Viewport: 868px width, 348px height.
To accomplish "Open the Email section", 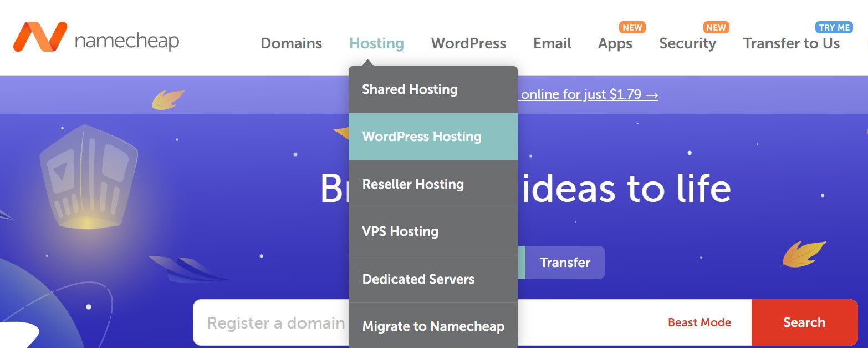I will pyautogui.click(x=552, y=43).
